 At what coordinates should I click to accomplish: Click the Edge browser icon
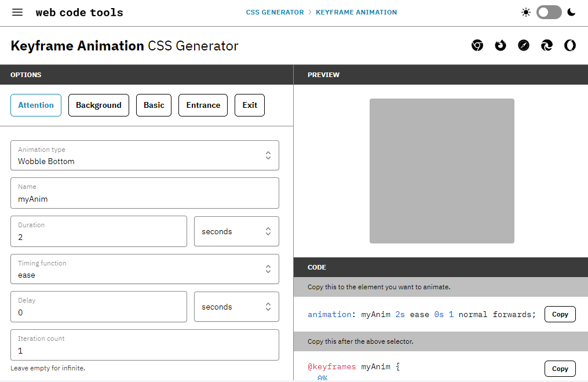[547, 46]
